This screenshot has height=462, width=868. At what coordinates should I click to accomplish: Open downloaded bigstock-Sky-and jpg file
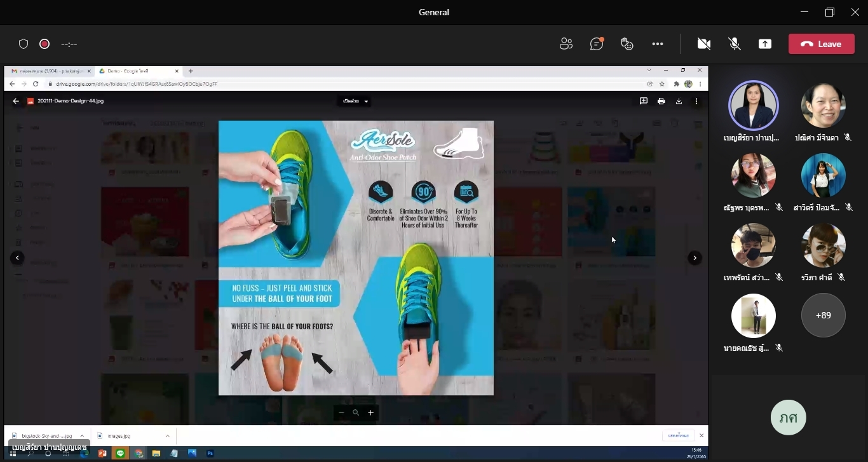click(43, 436)
